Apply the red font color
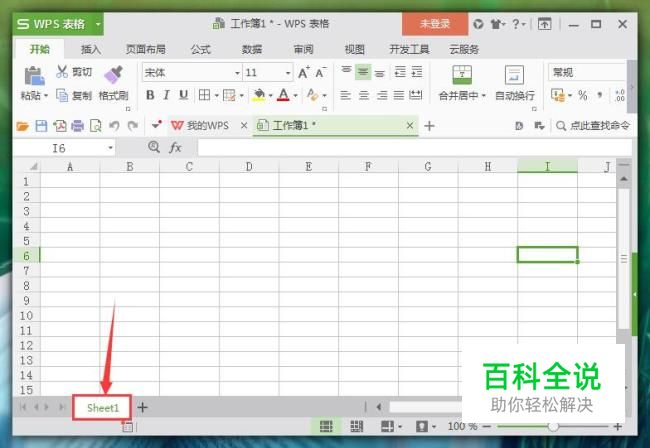The height and width of the screenshot is (448, 650). point(284,95)
